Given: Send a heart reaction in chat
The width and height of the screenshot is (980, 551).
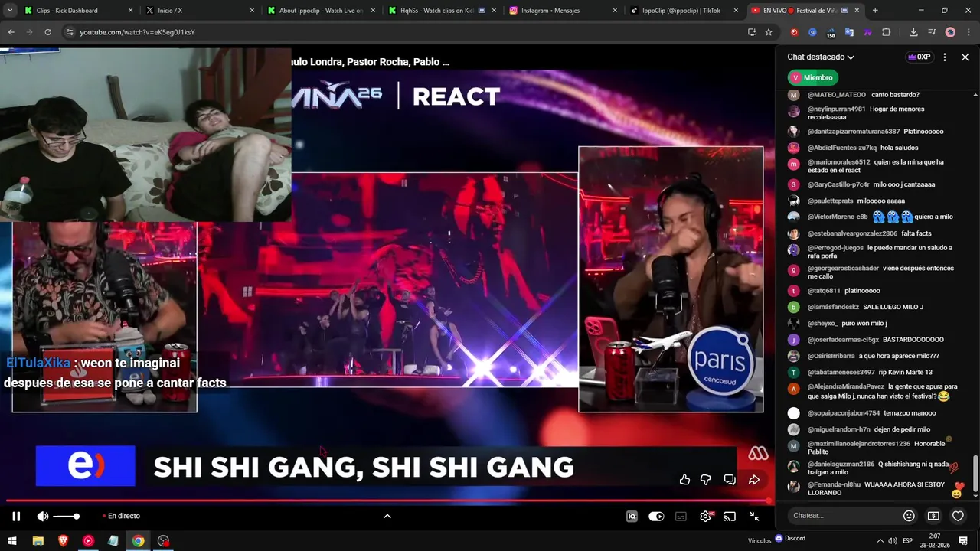Looking at the screenshot, I should click(x=958, y=516).
